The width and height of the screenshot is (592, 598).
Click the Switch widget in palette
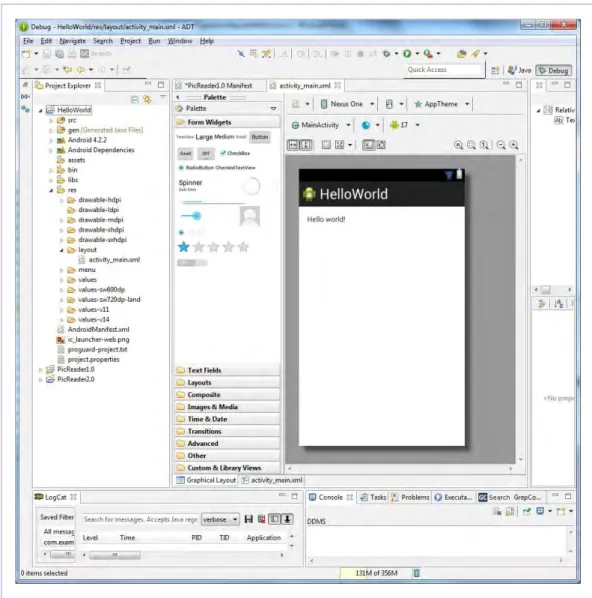(192, 263)
